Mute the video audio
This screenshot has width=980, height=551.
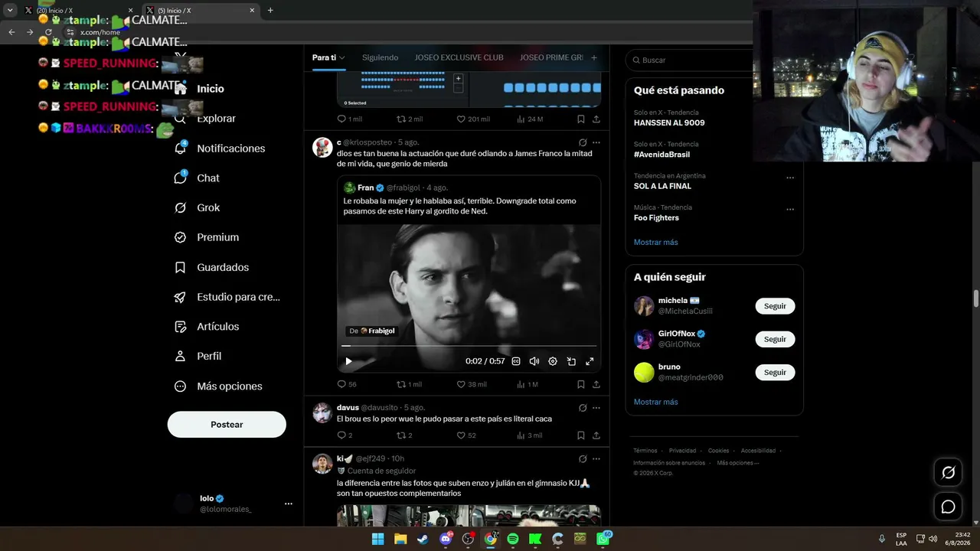534,361
